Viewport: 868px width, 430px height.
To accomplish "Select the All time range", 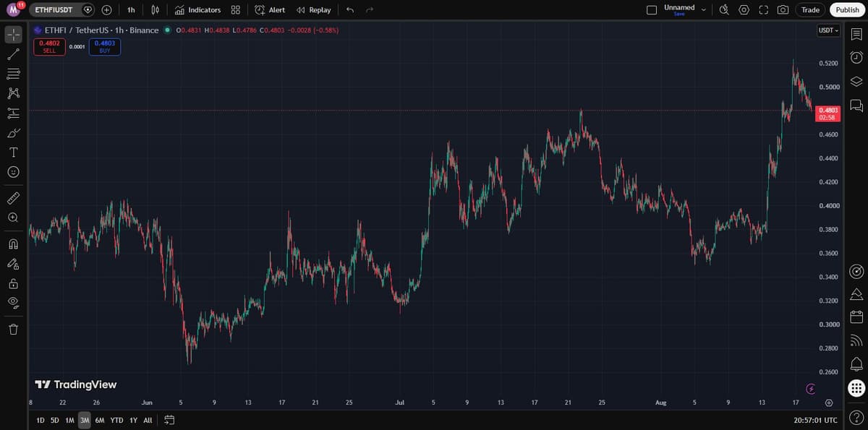I will [148, 420].
